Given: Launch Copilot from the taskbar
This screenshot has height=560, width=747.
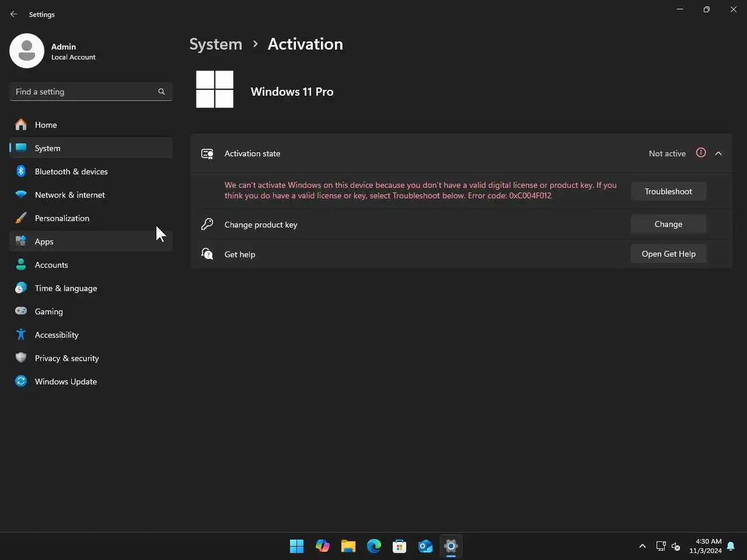Looking at the screenshot, I should [323, 546].
